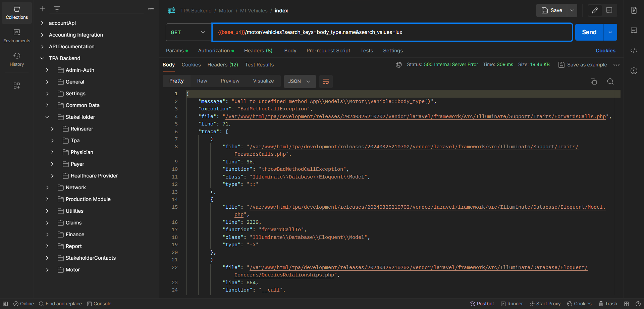Open the GET method dropdown
Image resolution: width=644 pixels, height=309 pixels.
pos(188,32)
